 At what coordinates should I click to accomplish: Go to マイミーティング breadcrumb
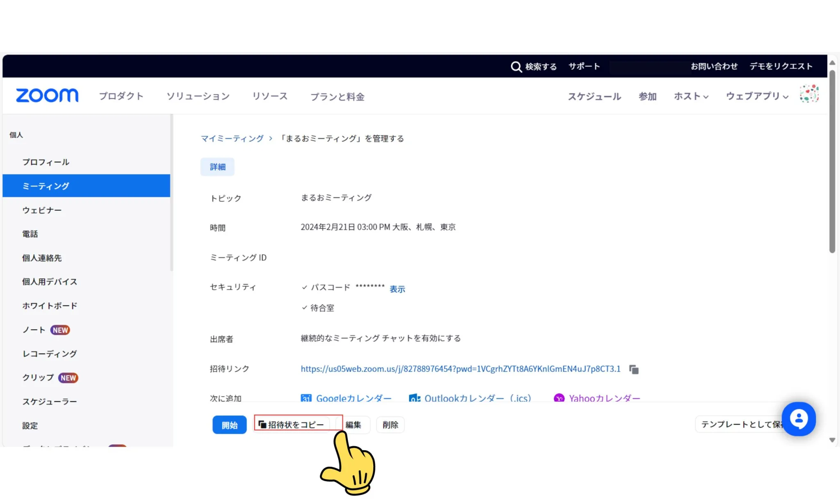(x=232, y=139)
